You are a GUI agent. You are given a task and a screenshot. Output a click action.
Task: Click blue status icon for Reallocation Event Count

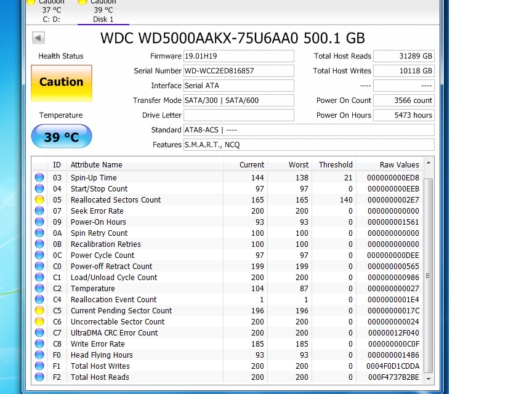click(x=39, y=299)
